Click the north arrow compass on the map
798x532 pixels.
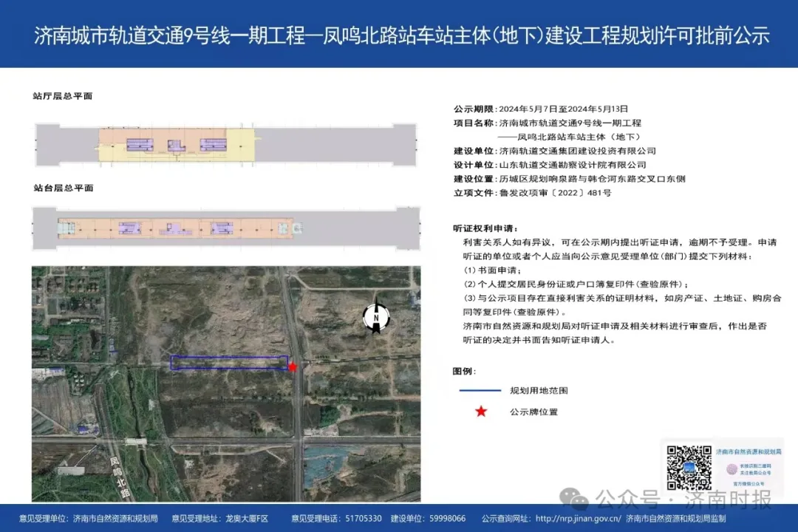pyautogui.click(x=376, y=317)
